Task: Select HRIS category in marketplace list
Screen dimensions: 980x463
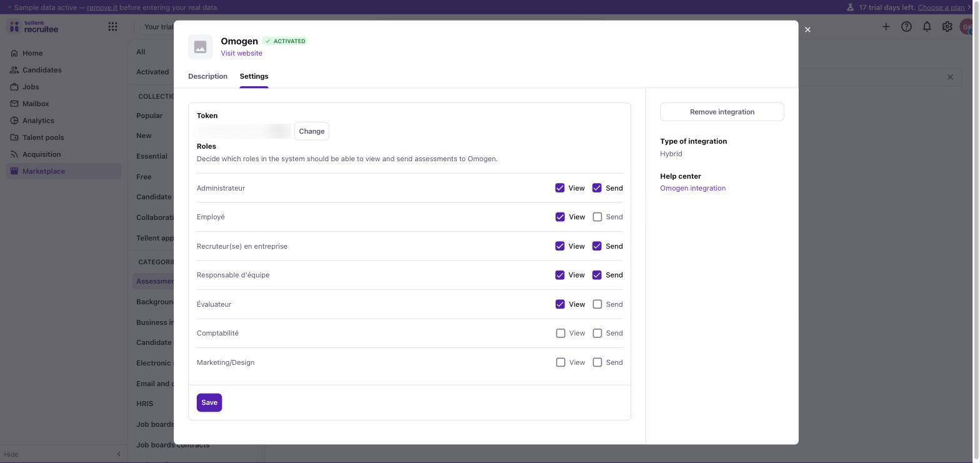Action: (144, 404)
